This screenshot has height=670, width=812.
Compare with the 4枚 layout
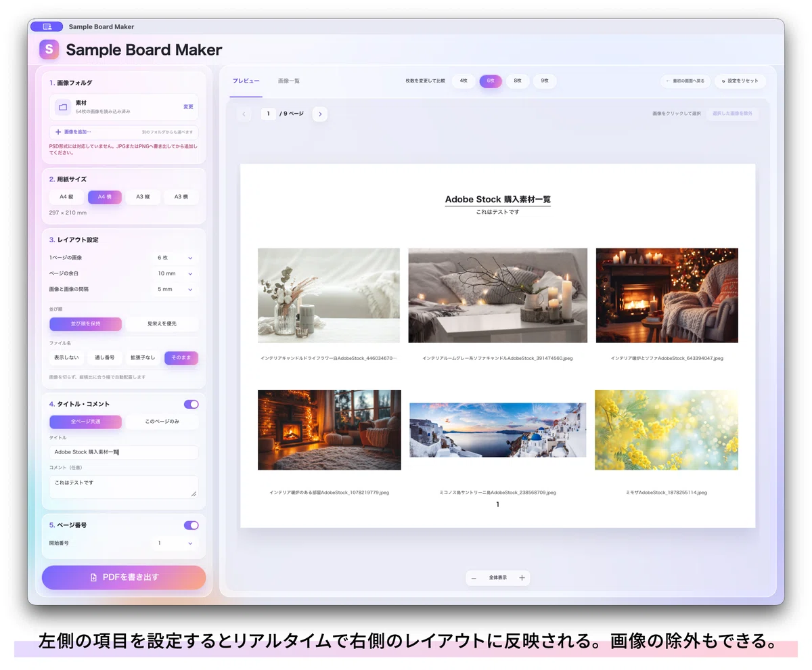[464, 81]
